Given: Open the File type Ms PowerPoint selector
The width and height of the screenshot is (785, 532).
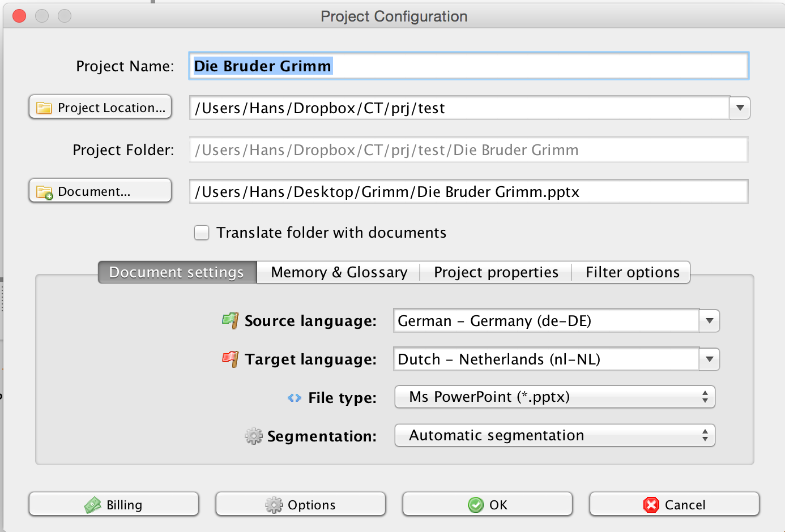Looking at the screenshot, I should 554,397.
